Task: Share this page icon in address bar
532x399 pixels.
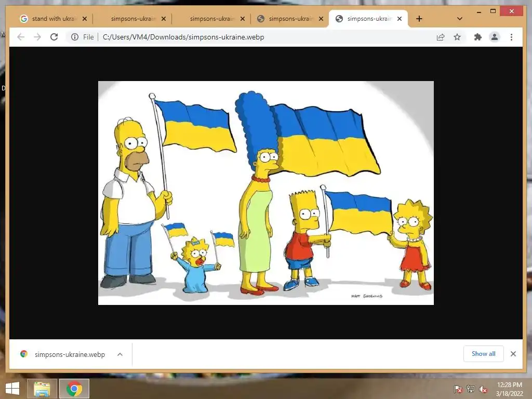Action: click(x=441, y=37)
